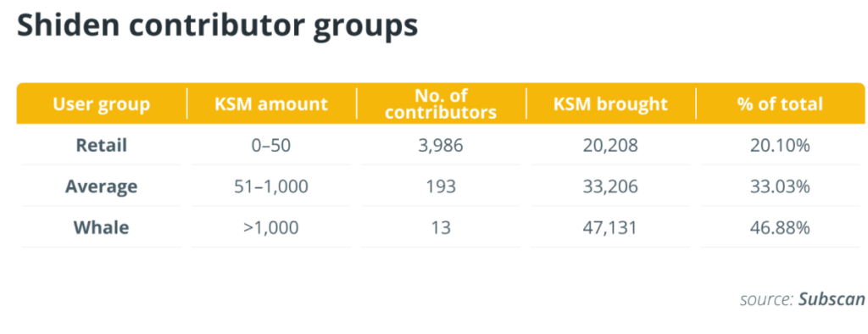The height and width of the screenshot is (334, 868).
Task: Click the 51–1,000 KSM amount cell
Action: click(271, 186)
